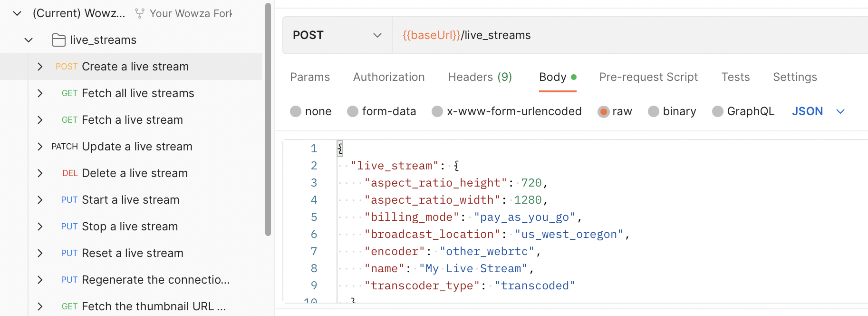
Task: Click the "us_west_oregon" value
Action: 569,234
